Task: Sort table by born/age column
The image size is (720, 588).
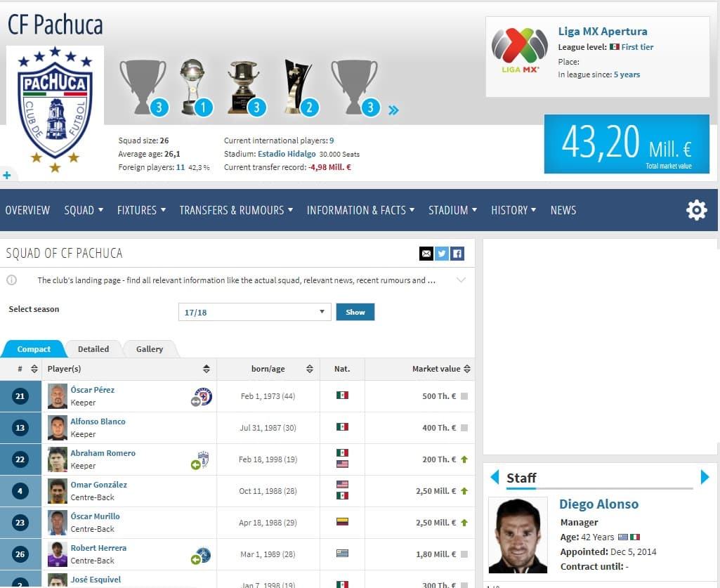Action: point(310,369)
